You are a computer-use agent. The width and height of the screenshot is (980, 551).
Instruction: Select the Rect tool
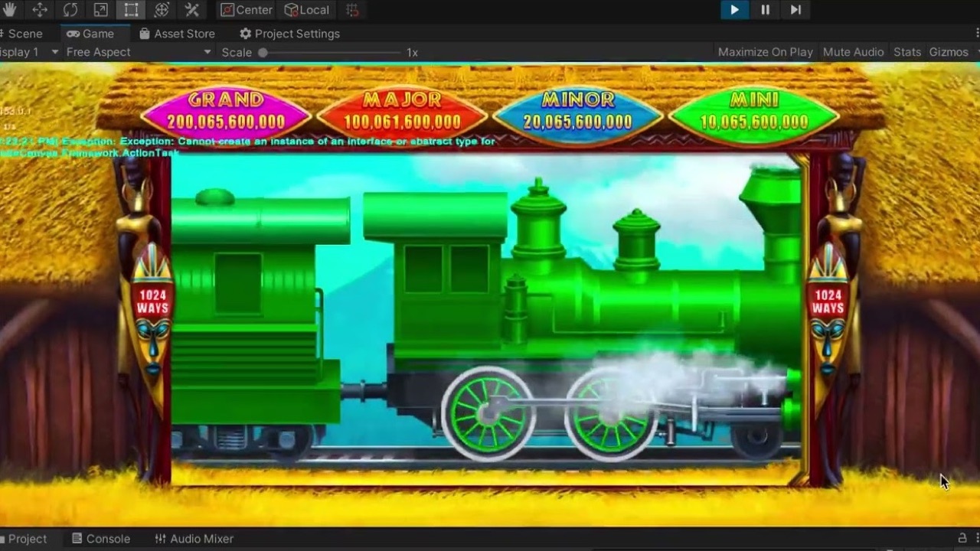click(132, 10)
